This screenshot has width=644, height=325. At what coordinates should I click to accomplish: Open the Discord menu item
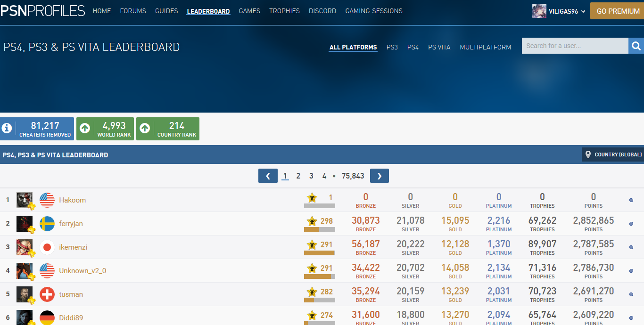point(322,11)
